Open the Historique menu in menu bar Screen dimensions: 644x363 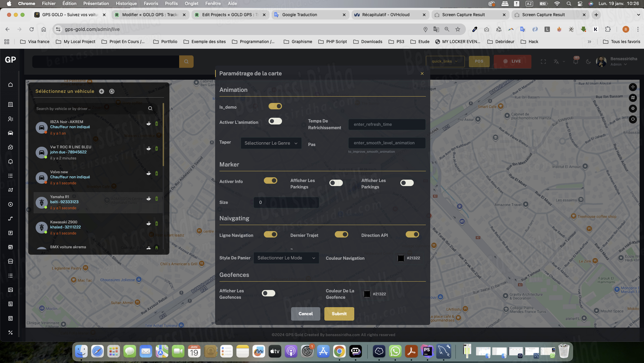tap(126, 4)
